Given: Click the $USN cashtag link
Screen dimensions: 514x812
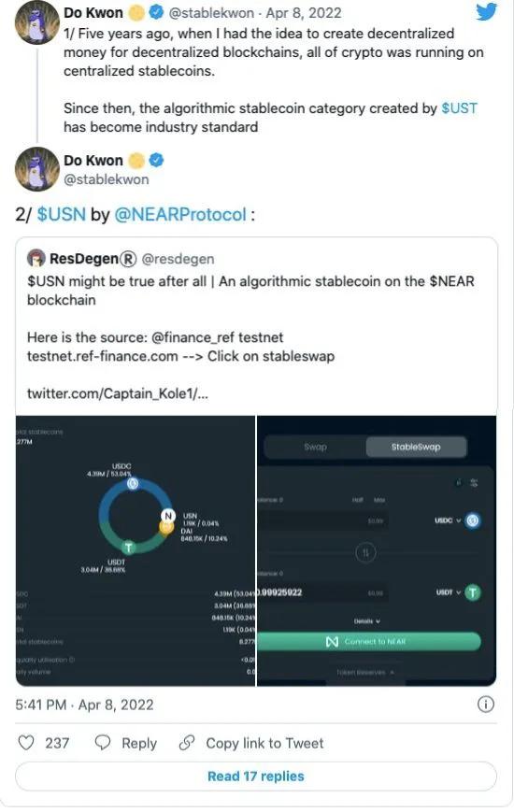Looking at the screenshot, I should click(61, 214).
